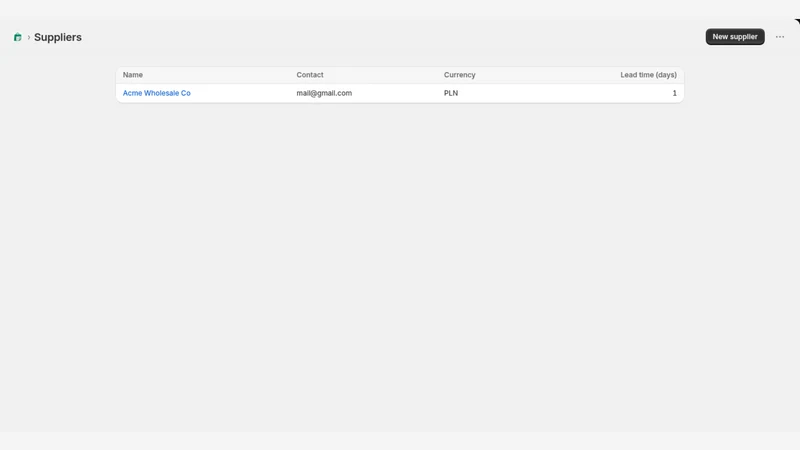
Task: Click the Suppliers page title
Action: tap(58, 37)
